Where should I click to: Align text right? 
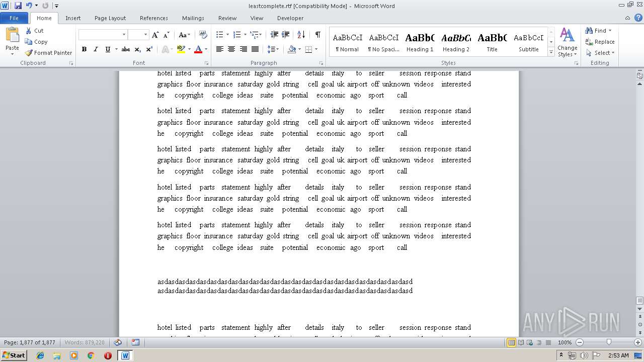244,49
